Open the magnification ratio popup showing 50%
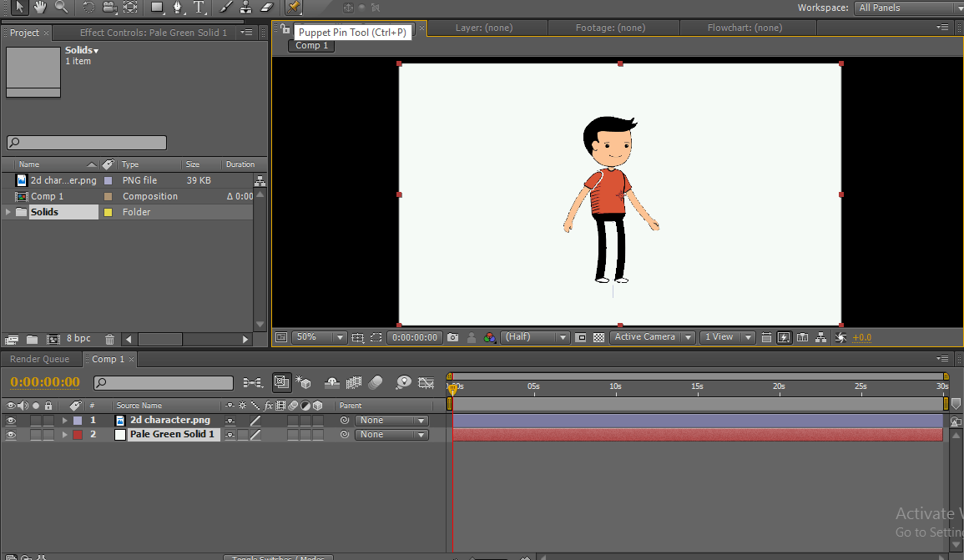Screen dimensions: 964x560 click(319, 337)
